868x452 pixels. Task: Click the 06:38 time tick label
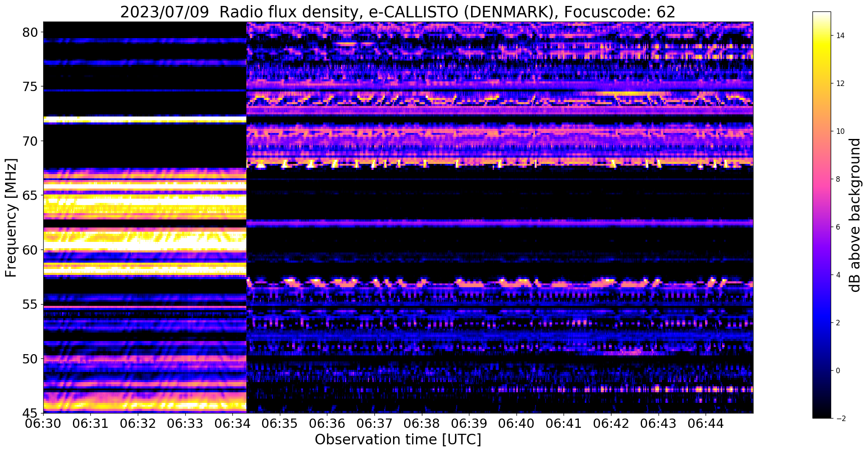(x=422, y=423)
